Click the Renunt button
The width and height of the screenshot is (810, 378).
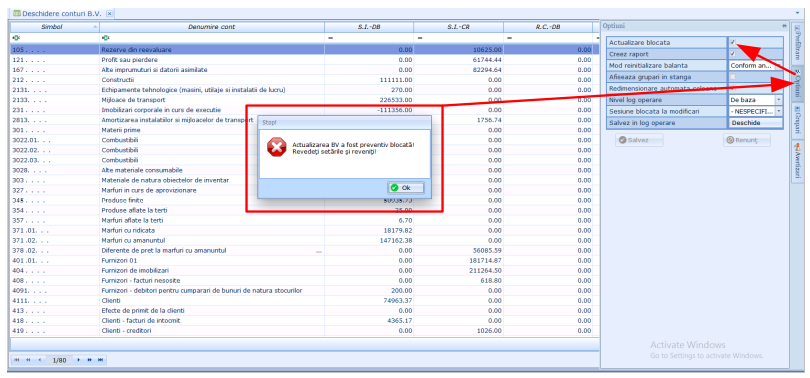tap(746, 140)
